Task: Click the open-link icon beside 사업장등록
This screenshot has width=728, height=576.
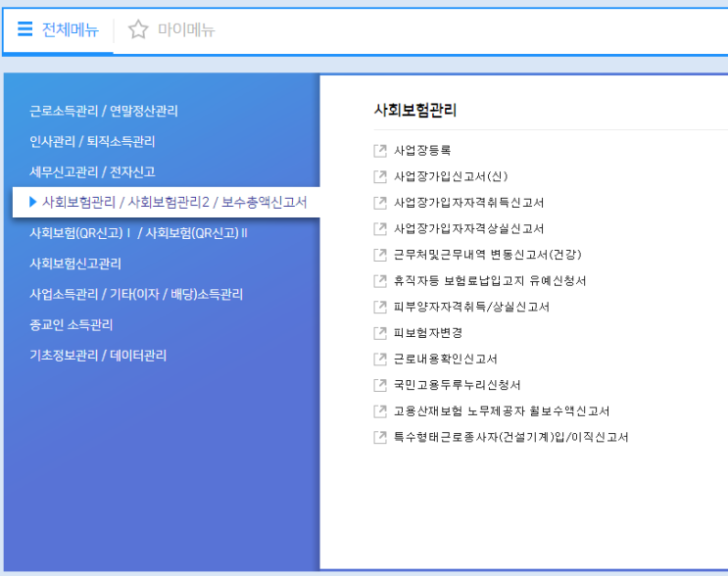Action: (x=380, y=151)
